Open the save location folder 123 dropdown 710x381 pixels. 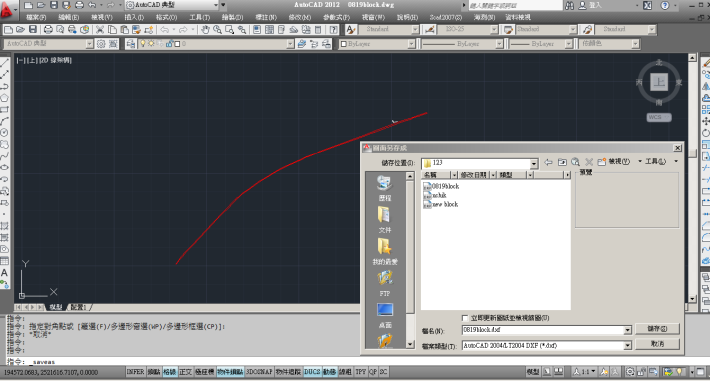[534, 164]
